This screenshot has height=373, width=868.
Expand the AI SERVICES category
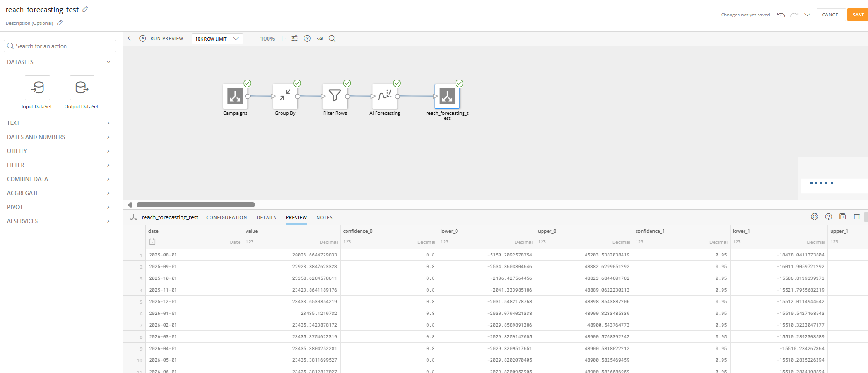click(x=58, y=221)
